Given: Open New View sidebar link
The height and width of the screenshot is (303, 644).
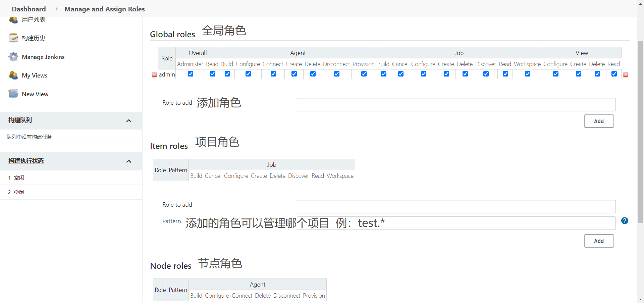Looking at the screenshot, I should click(35, 94).
